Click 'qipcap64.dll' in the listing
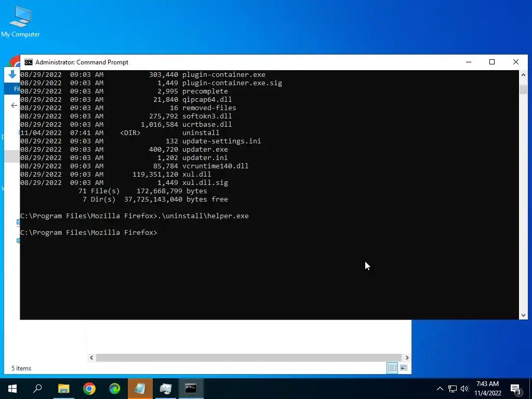This screenshot has width=532, height=399. coord(207,100)
